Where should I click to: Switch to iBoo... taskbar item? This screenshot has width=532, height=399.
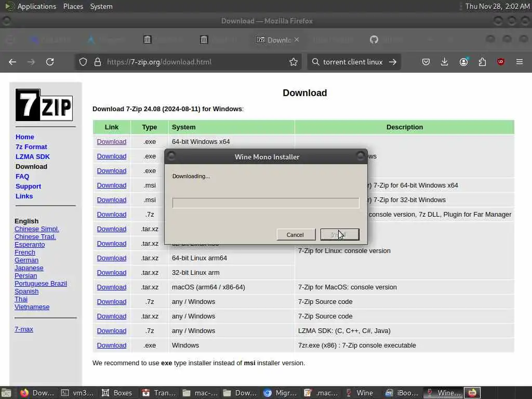[x=403, y=393]
